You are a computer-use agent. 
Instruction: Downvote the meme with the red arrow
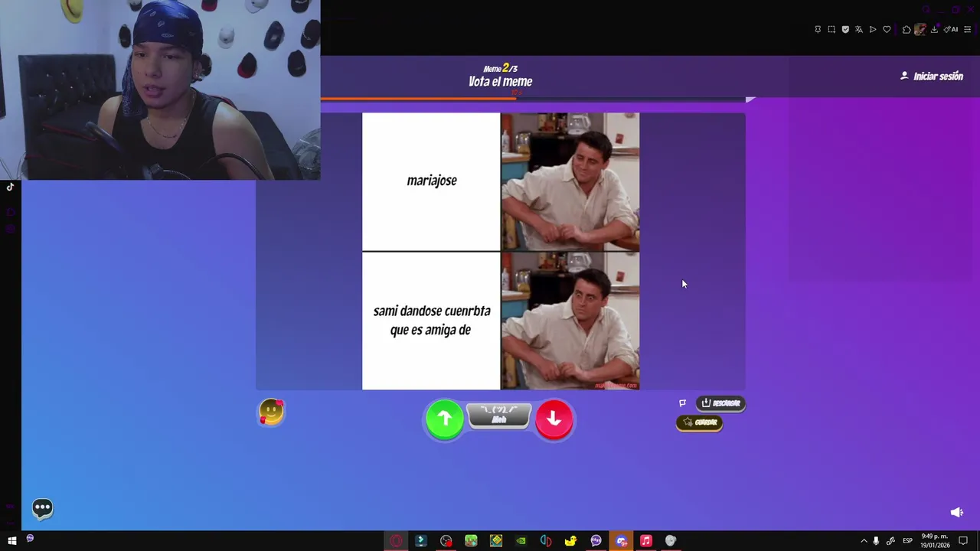coord(554,419)
